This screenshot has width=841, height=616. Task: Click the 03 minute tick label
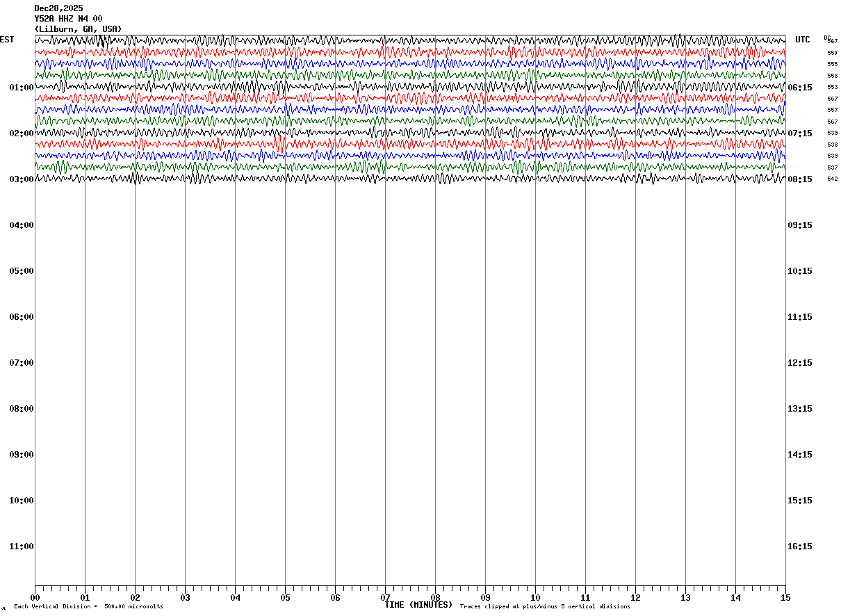point(185,598)
